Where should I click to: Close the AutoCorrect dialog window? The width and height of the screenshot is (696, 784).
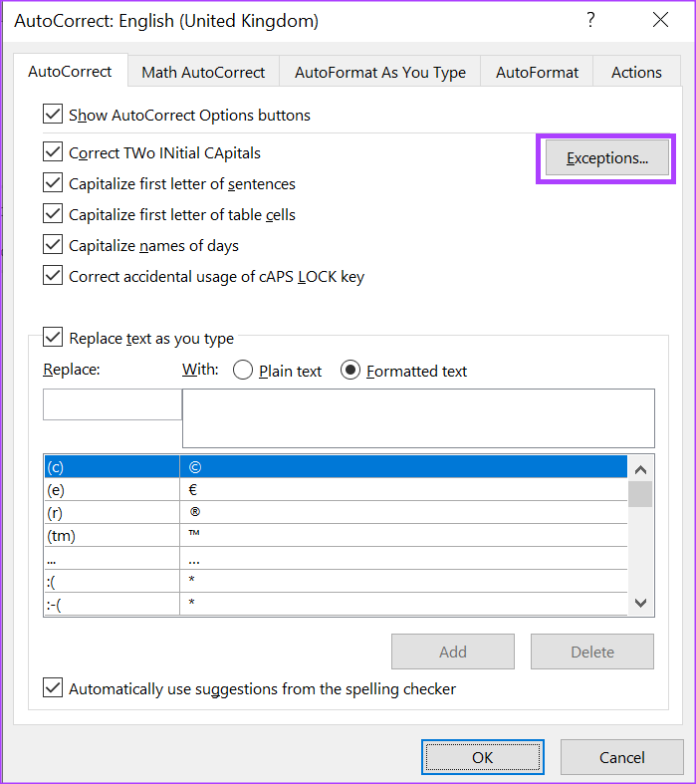(660, 21)
